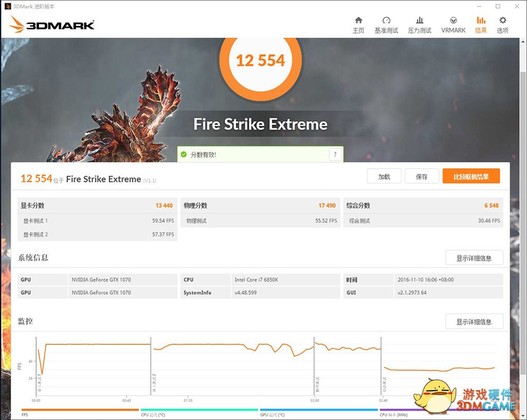The width and height of the screenshot is (527, 420).
Task: Click the 3DMark app icon in title bar
Action: [x=7, y=6]
